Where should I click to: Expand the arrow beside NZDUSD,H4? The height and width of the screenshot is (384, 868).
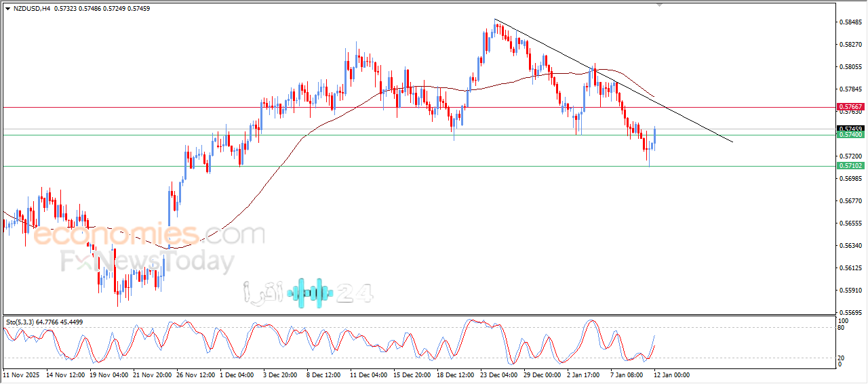click(7, 8)
